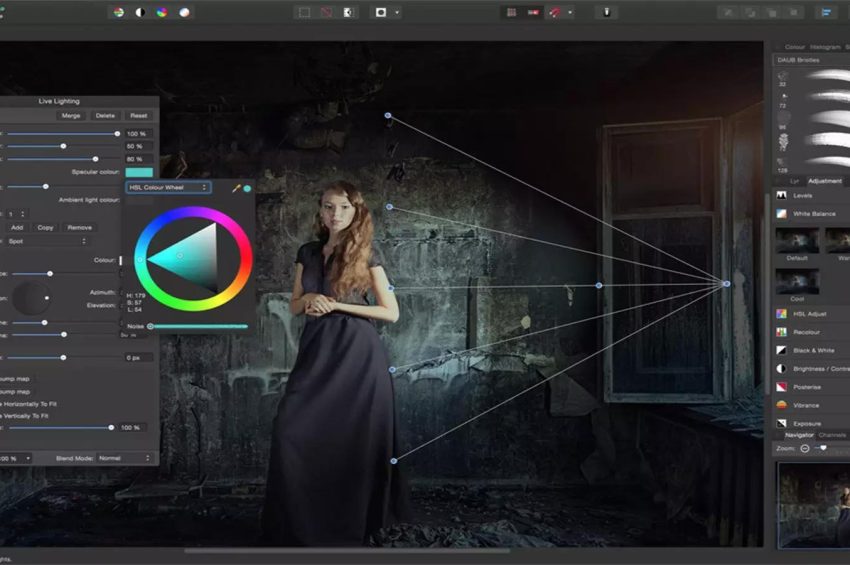Switch to the Channels tab
Image resolution: width=850 pixels, height=565 pixels.
[833, 435]
